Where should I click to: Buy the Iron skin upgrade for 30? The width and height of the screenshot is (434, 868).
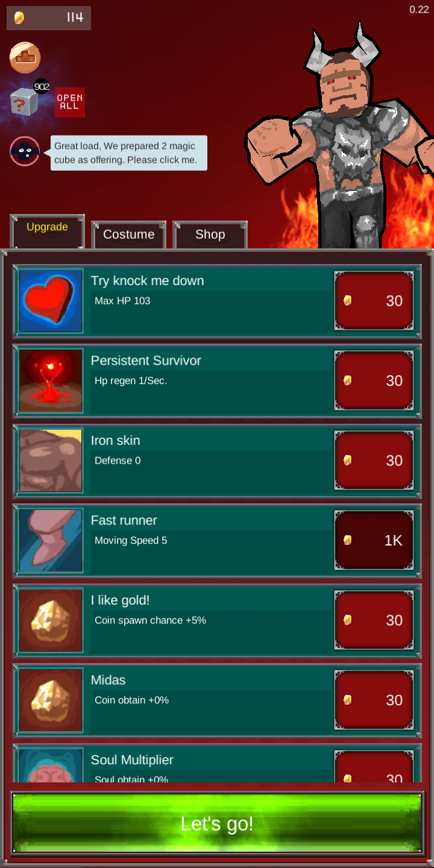pyautogui.click(x=374, y=461)
